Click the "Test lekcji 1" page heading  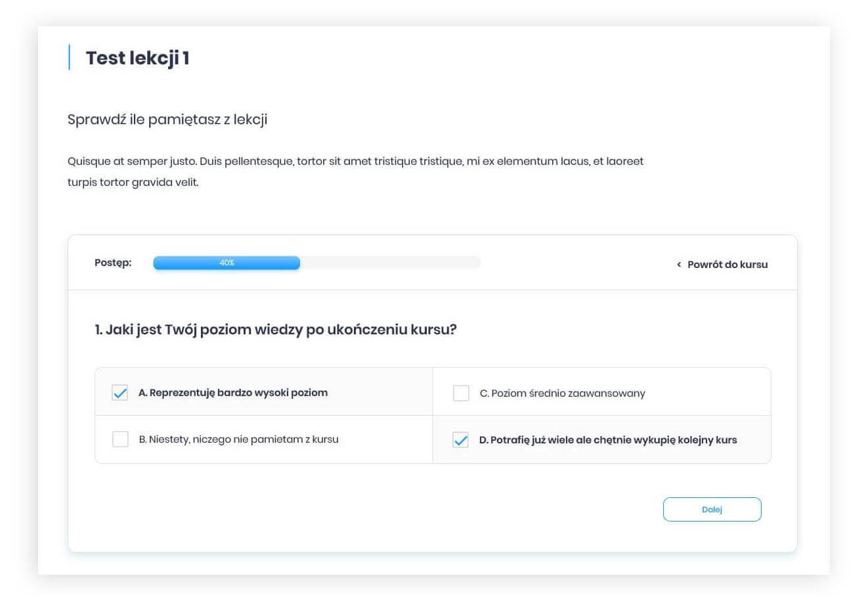pos(137,58)
